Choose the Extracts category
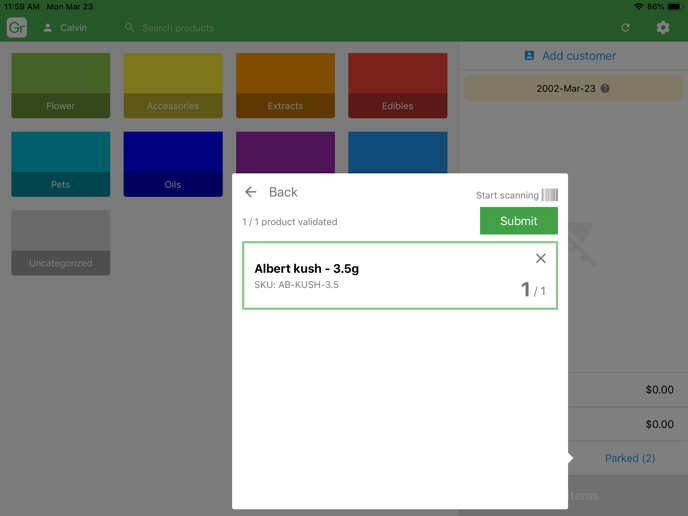Screen dimensions: 688x516 coord(285,86)
